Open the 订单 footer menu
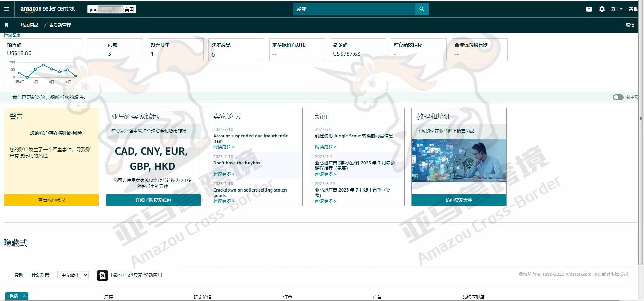Image resolution: width=644 pixels, height=301 pixels. point(288,297)
